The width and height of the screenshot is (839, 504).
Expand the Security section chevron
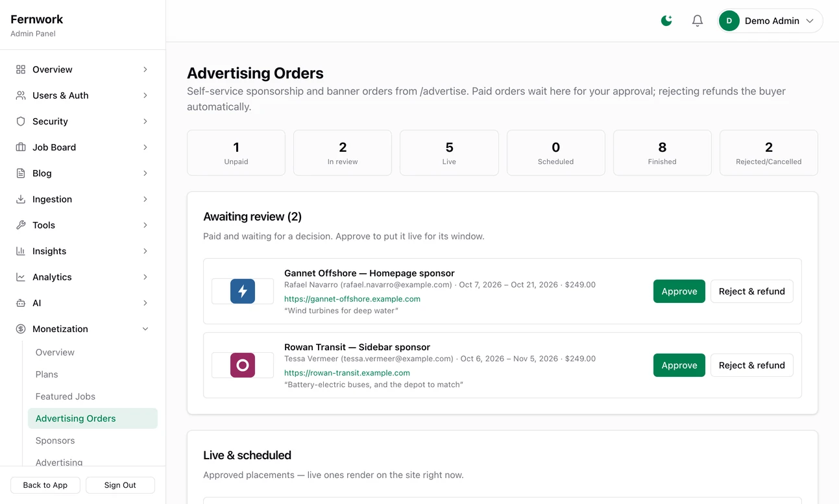coord(145,121)
